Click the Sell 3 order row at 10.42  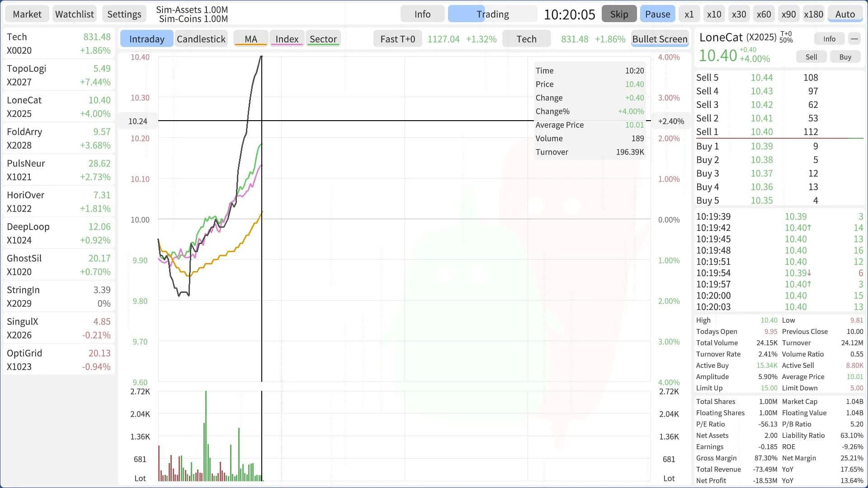click(x=779, y=105)
